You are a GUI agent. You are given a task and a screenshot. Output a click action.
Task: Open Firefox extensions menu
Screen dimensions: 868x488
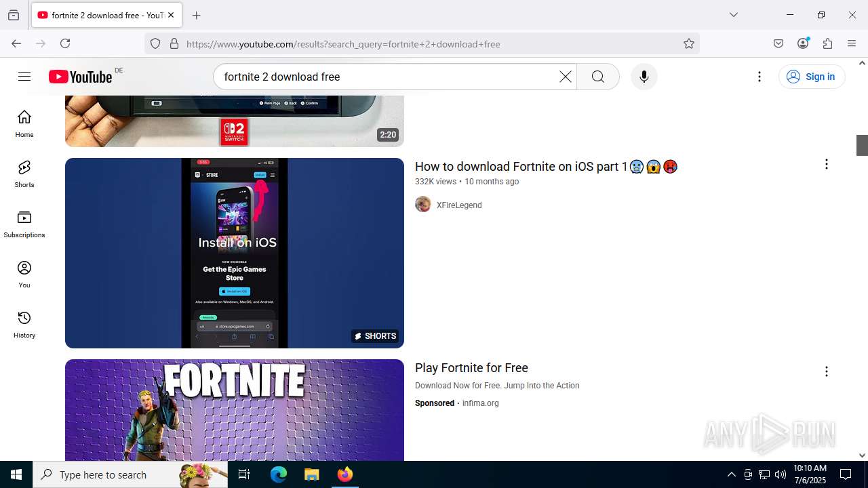(x=827, y=43)
